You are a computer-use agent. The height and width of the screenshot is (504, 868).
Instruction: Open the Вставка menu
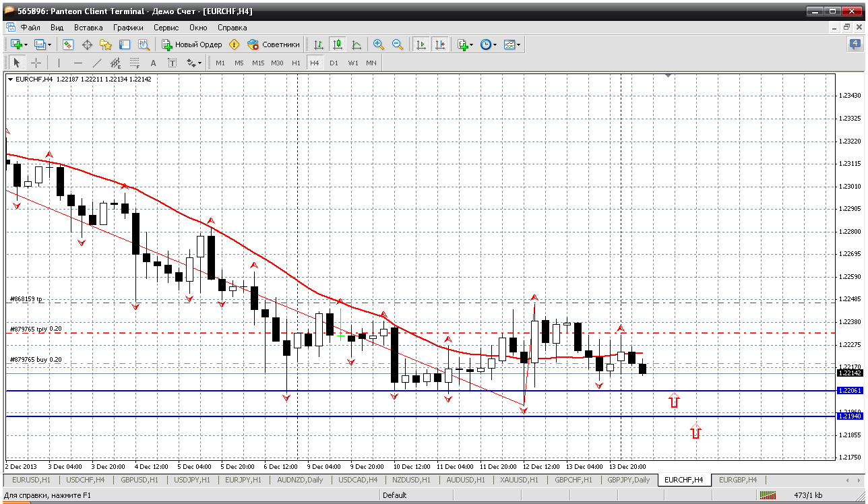(88, 28)
